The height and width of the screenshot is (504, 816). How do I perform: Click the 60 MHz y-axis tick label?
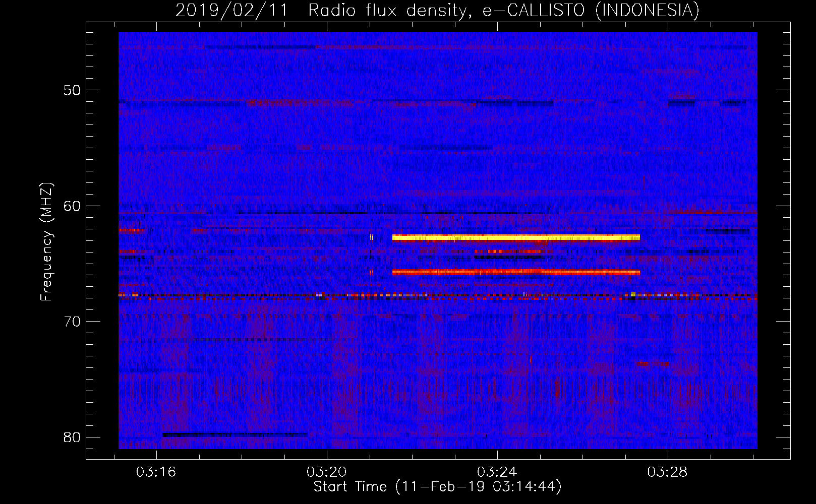click(x=73, y=206)
